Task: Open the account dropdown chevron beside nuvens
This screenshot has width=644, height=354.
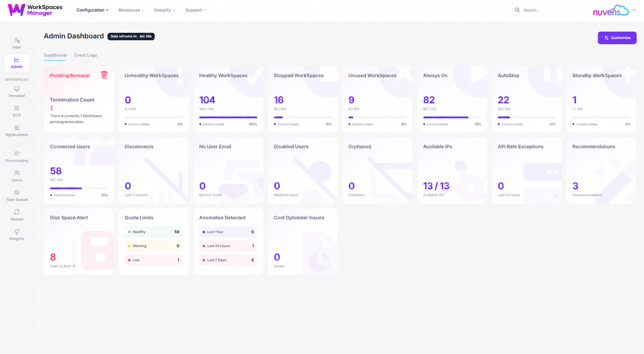Action: click(634, 10)
